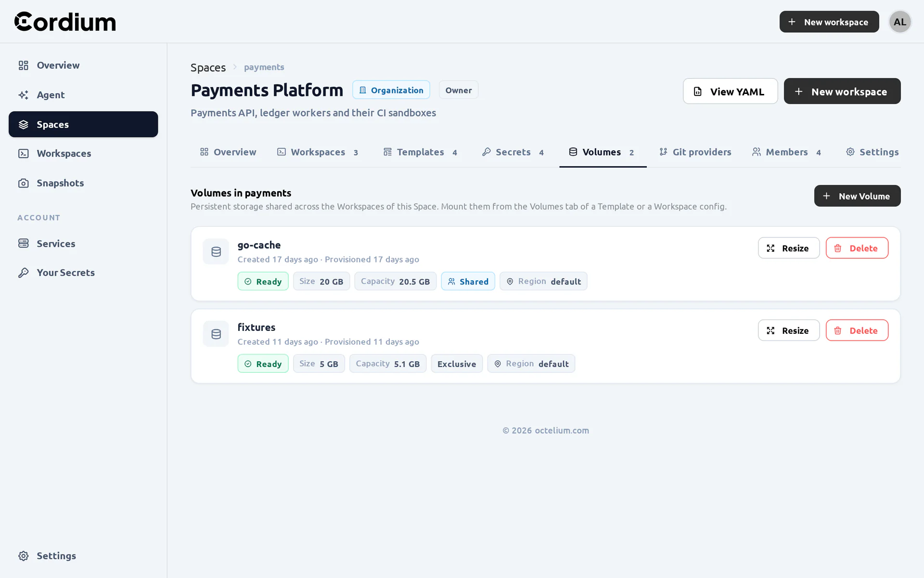Click Resize for go-cache volume
The width and height of the screenshot is (924, 578).
pos(789,248)
